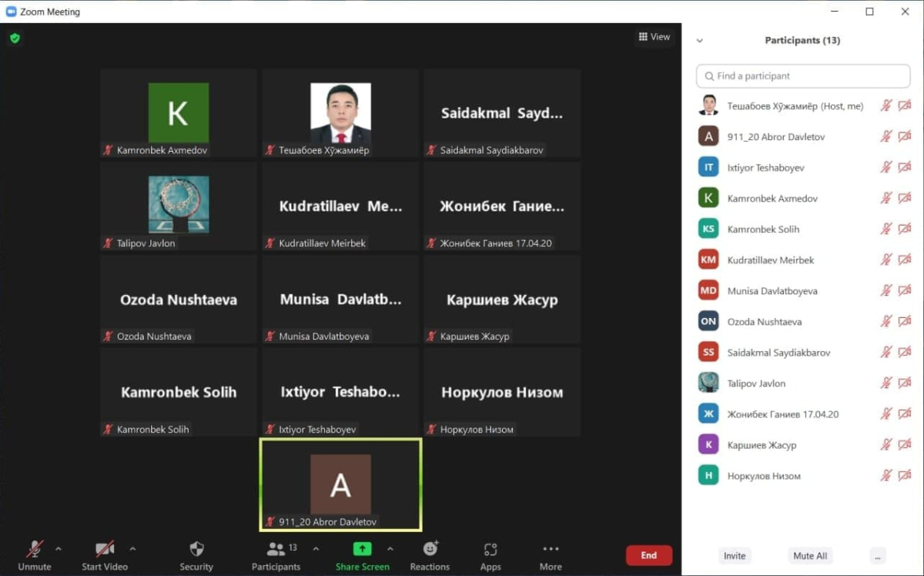Toggle mute icon for Kamronbek Axmedov in list

(x=886, y=198)
